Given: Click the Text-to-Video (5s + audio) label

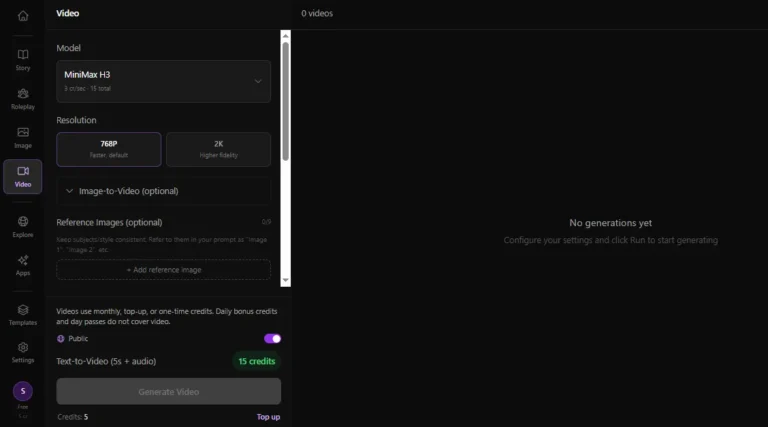Looking at the screenshot, I should click(x=106, y=361).
